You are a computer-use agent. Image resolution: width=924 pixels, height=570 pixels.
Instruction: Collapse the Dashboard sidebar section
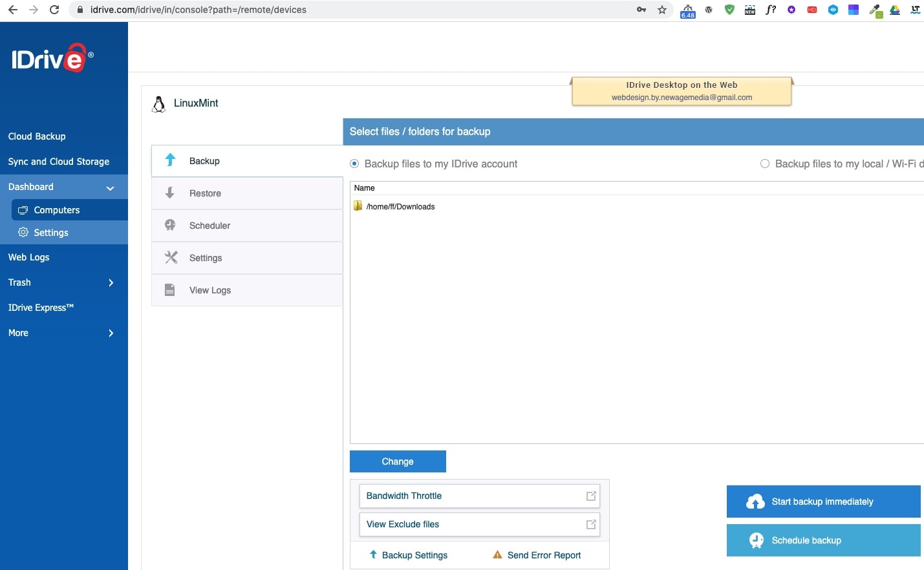(x=110, y=188)
